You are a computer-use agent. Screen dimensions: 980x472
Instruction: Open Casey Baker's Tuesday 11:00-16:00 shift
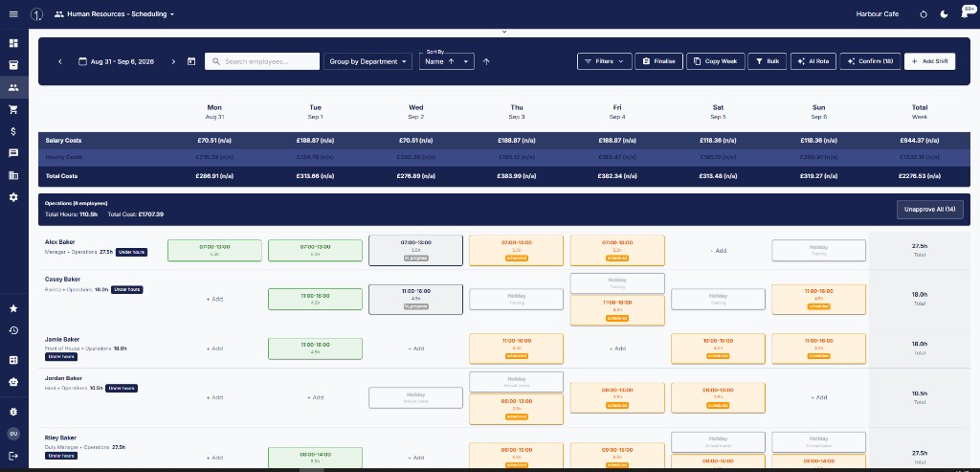[x=315, y=299]
